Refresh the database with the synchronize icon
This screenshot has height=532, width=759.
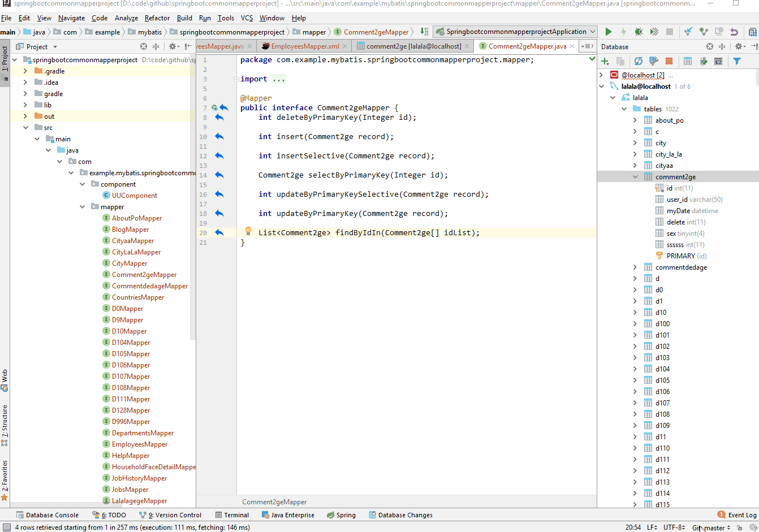pos(639,61)
